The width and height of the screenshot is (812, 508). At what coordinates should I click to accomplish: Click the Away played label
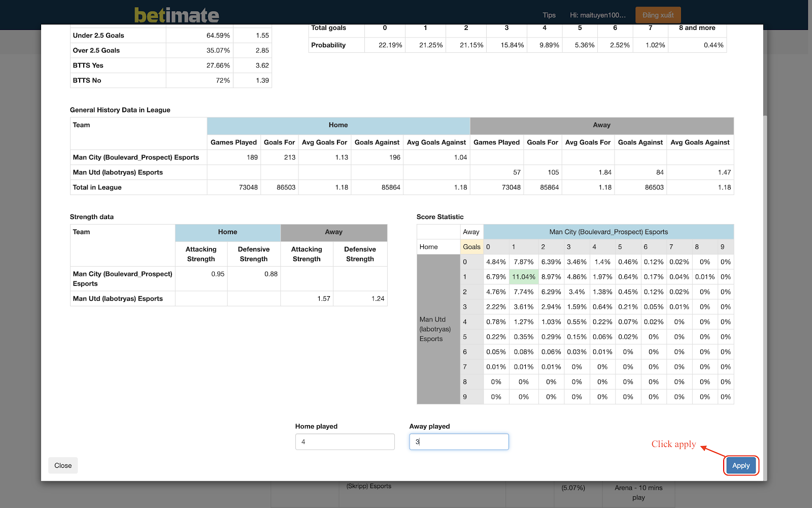pyautogui.click(x=429, y=426)
